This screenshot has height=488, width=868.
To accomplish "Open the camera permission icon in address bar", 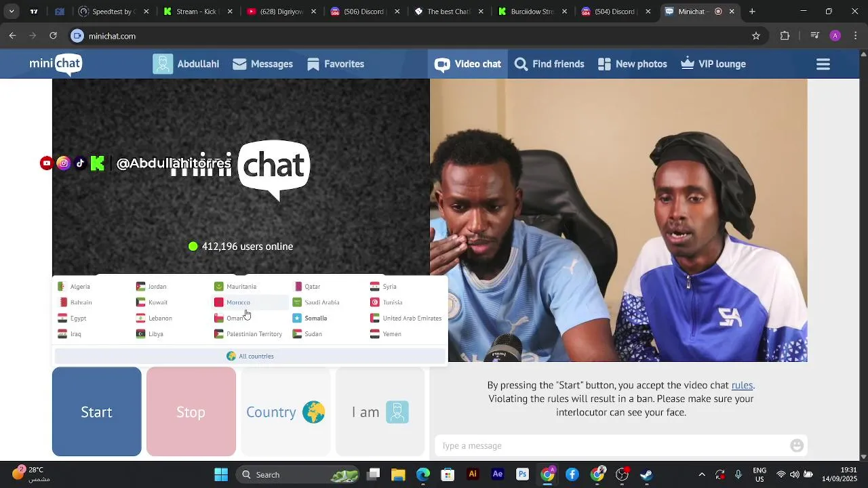I will [77, 36].
